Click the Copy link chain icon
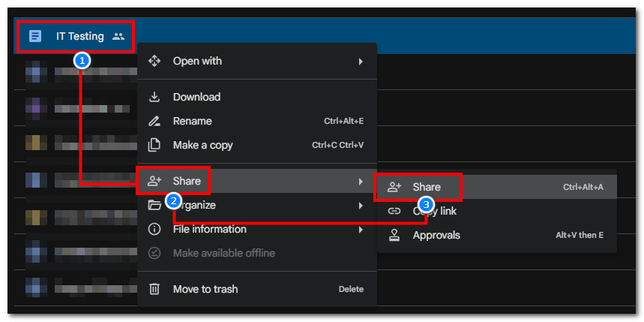Viewport: 644px width, 322px height. click(394, 212)
